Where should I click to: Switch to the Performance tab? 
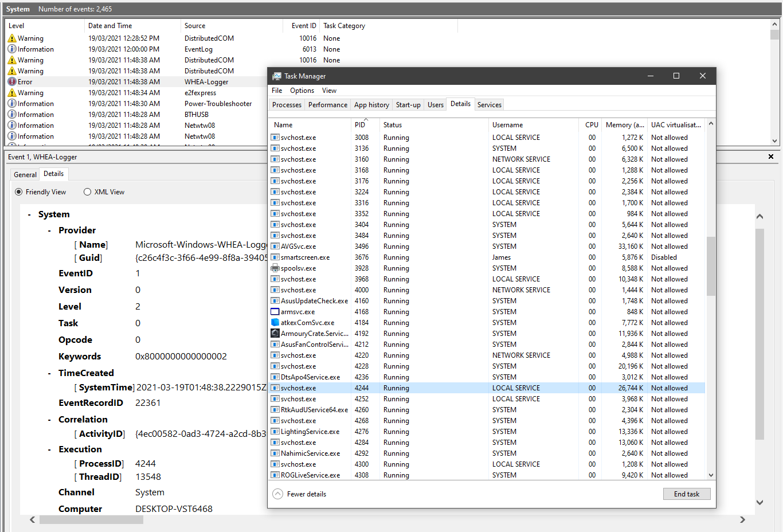point(328,105)
